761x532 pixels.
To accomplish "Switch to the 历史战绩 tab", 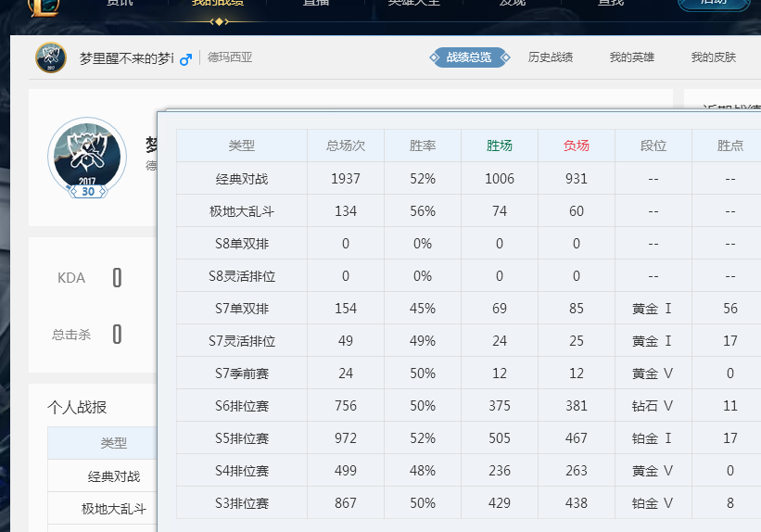I will 551,57.
